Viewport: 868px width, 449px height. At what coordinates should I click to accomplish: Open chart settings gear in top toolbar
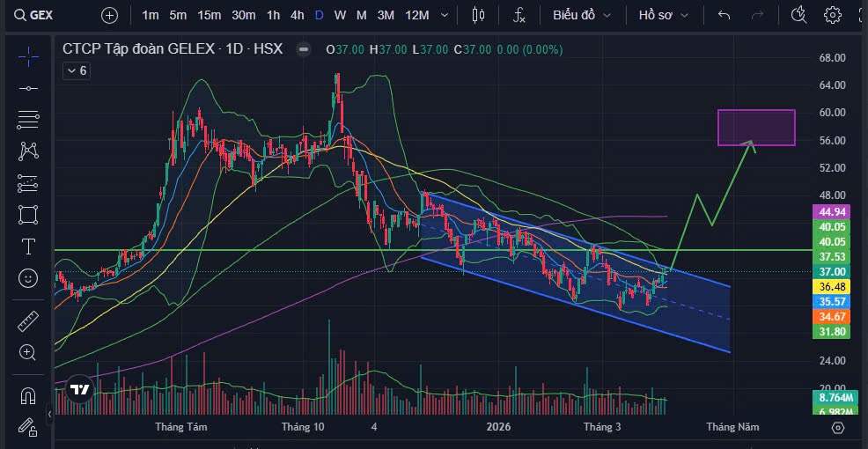(833, 15)
